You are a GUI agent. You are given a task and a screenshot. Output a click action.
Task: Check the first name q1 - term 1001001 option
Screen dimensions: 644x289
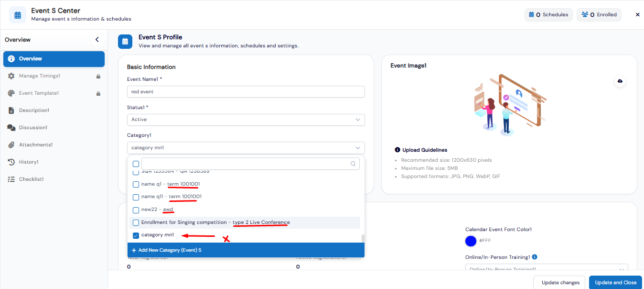136,184
